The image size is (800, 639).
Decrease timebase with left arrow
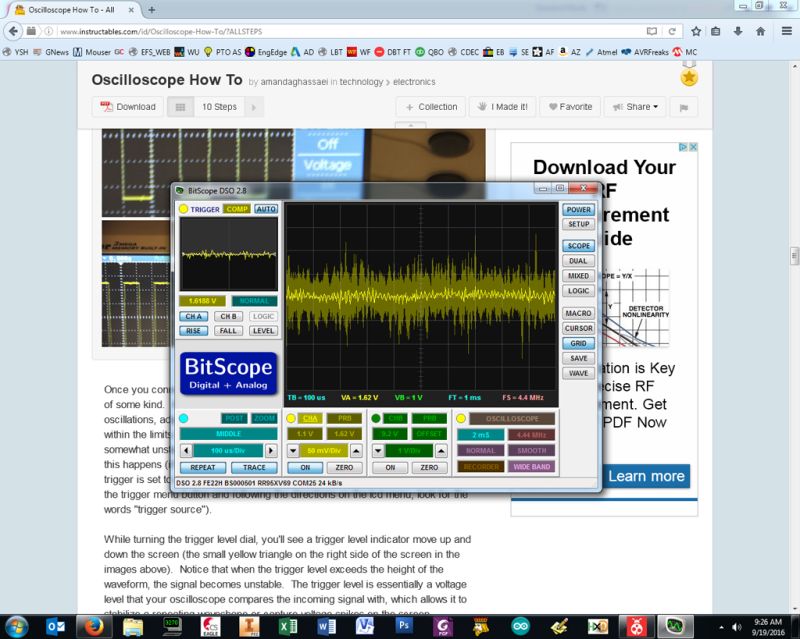186,451
